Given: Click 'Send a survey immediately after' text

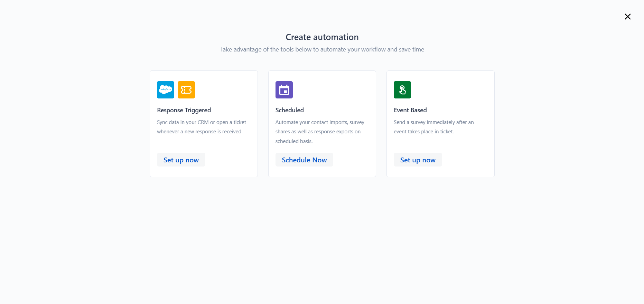Looking at the screenshot, I should coord(433,122).
